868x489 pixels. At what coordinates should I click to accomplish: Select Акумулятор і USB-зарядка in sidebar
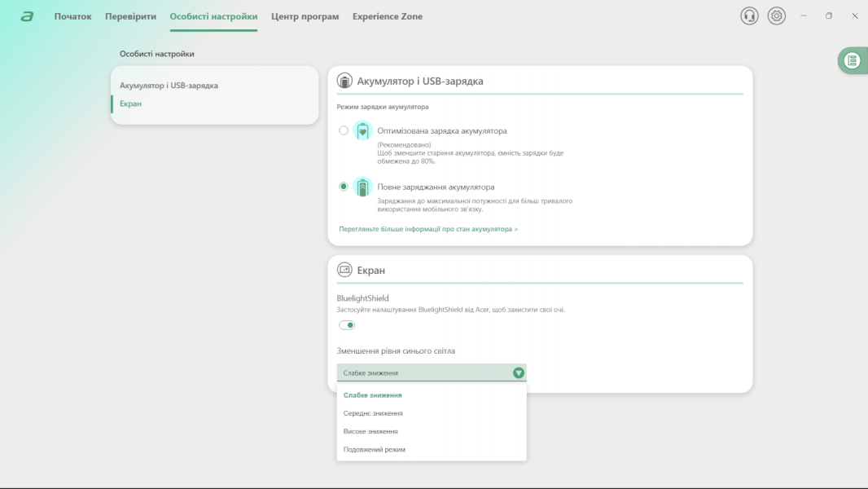point(169,86)
